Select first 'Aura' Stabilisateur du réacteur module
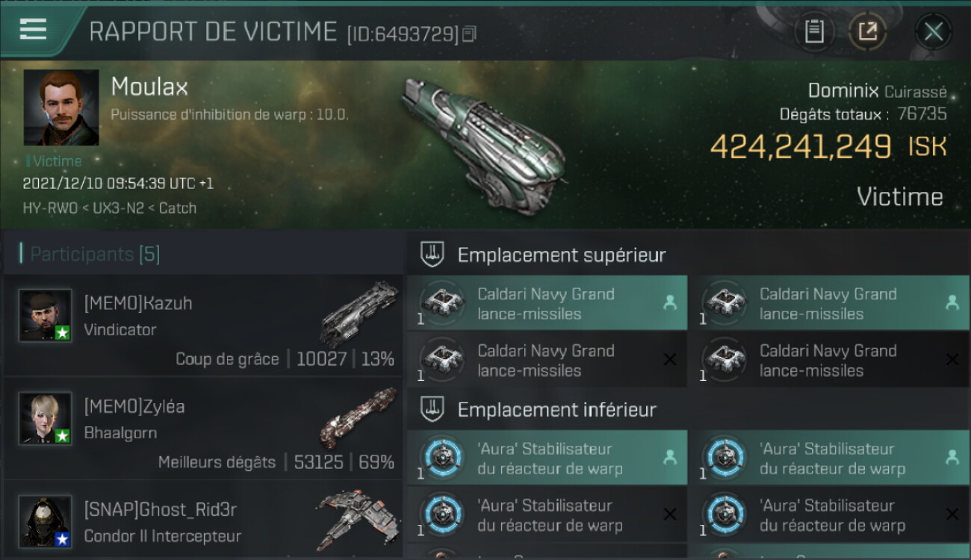 [x=547, y=458]
